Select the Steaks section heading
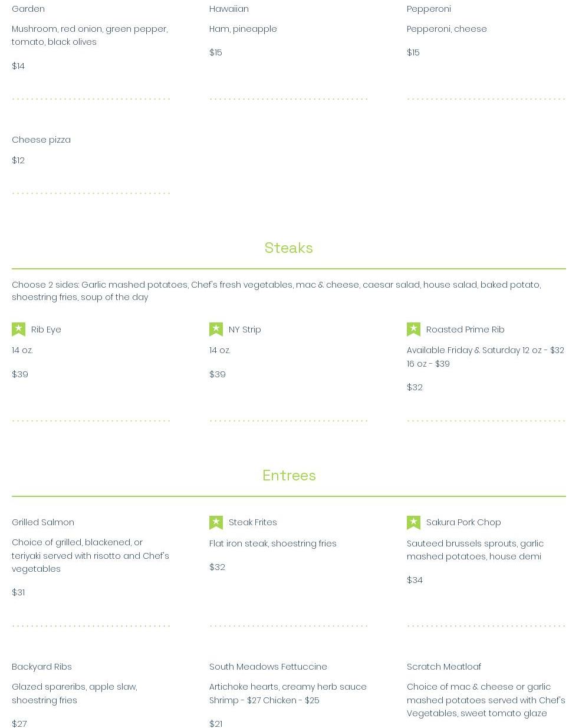Viewport: 569px width, 728px height. (x=288, y=248)
